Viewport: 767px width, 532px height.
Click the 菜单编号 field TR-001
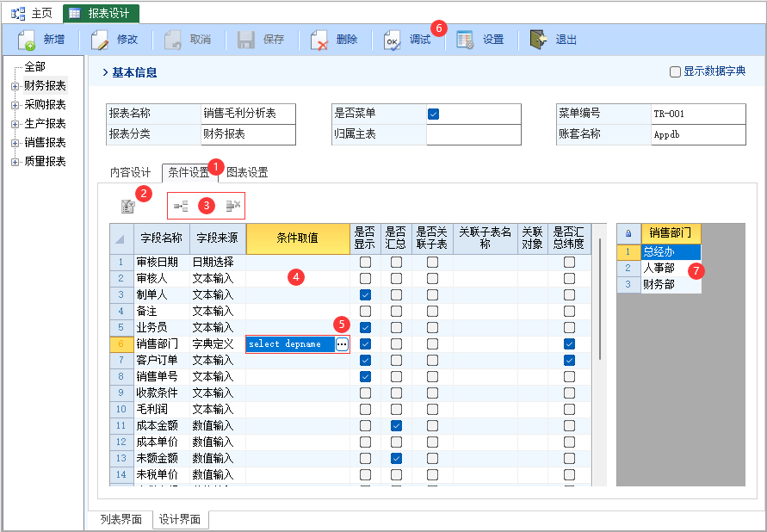(x=698, y=114)
